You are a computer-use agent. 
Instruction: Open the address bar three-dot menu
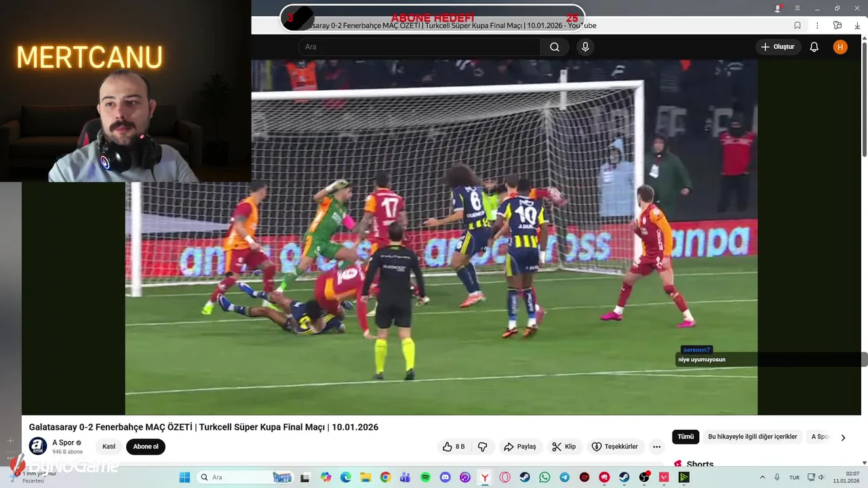click(817, 25)
